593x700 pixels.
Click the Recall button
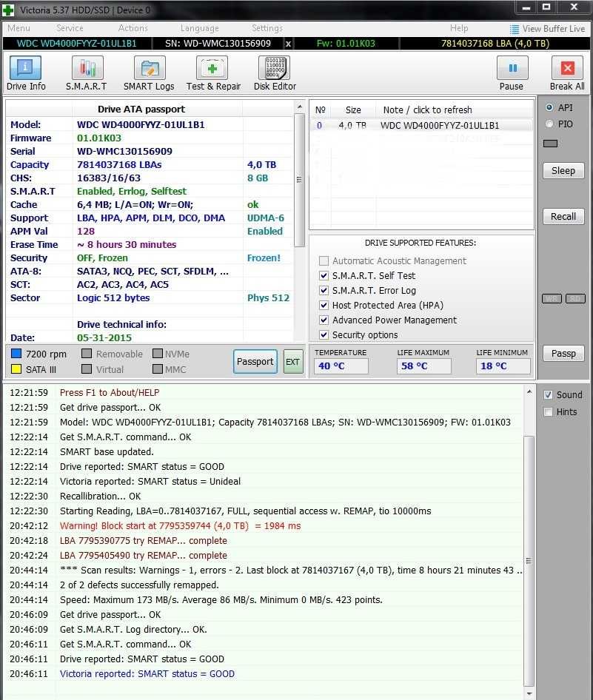click(563, 217)
